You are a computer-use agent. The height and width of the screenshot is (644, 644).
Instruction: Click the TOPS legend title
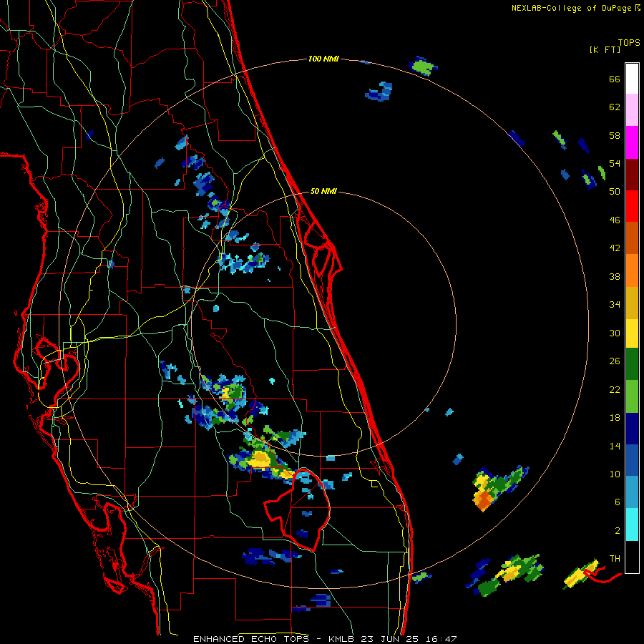click(629, 43)
